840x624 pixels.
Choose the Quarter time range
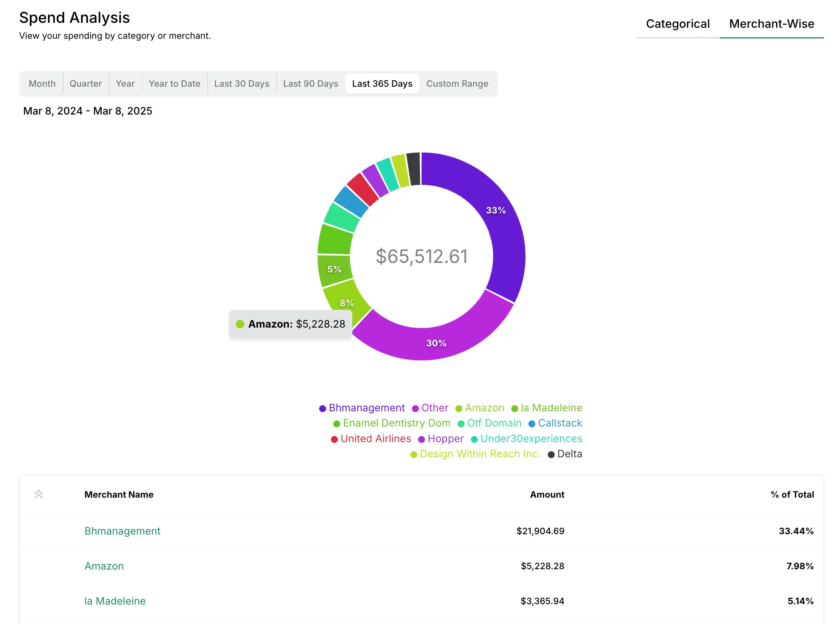coord(86,84)
